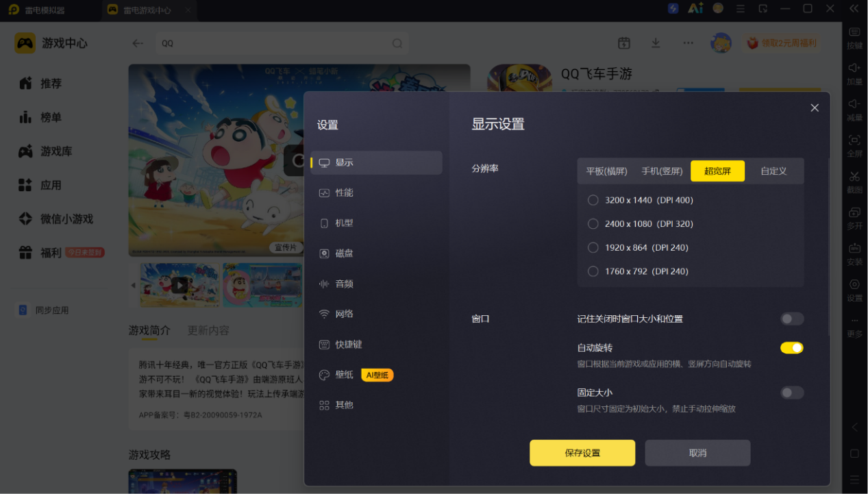Open 应用 apps in the sidebar
The image size is (868, 494).
coord(40,185)
